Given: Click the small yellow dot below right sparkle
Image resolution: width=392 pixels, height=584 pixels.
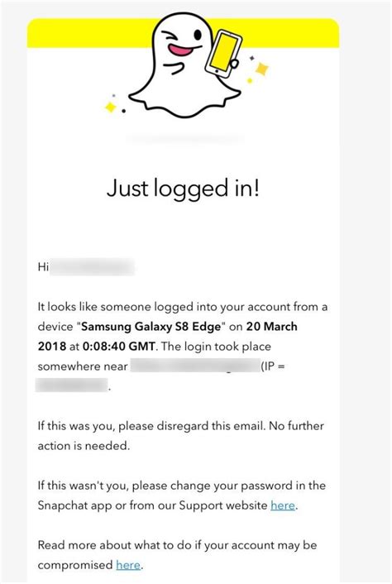Looking at the screenshot, I should [250, 80].
